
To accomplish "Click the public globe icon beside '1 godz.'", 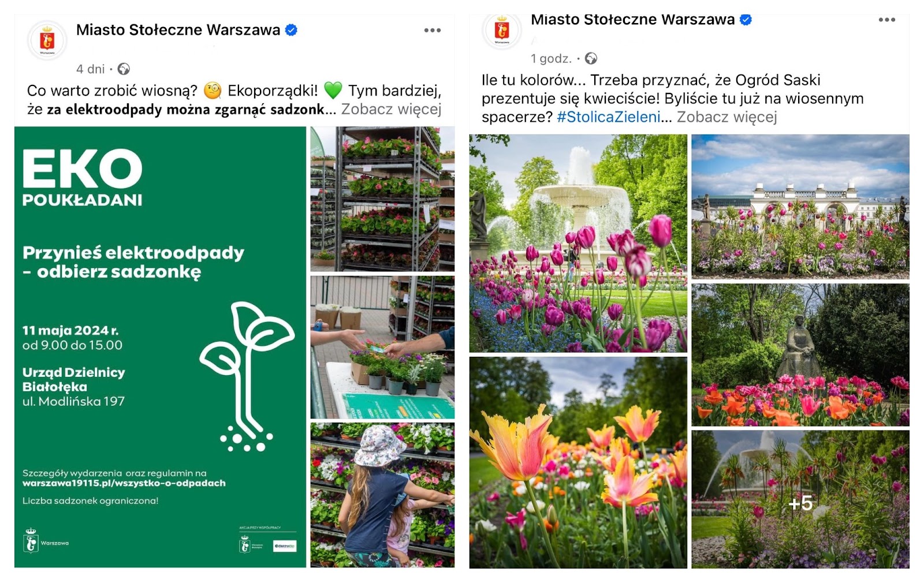I will [591, 58].
